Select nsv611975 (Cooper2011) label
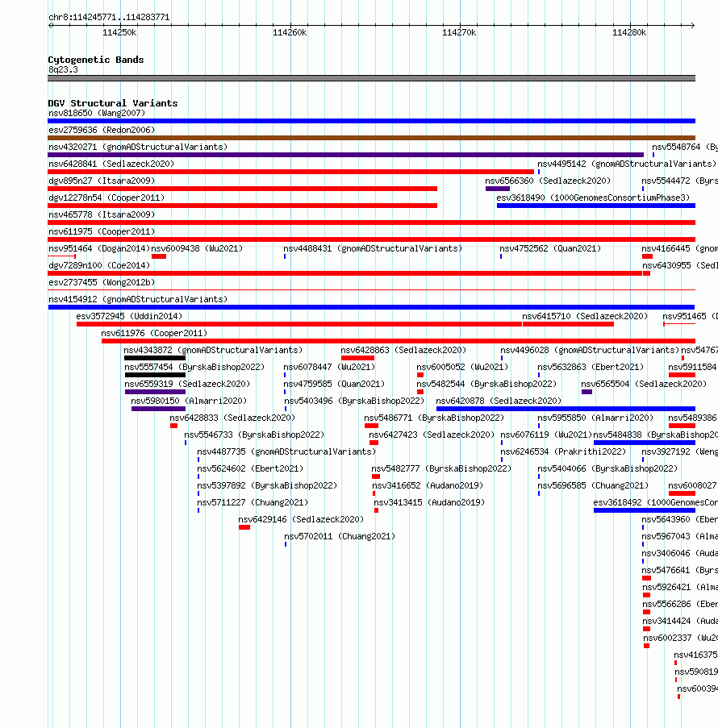Screen dimensions: 718x728 (x=102, y=231)
